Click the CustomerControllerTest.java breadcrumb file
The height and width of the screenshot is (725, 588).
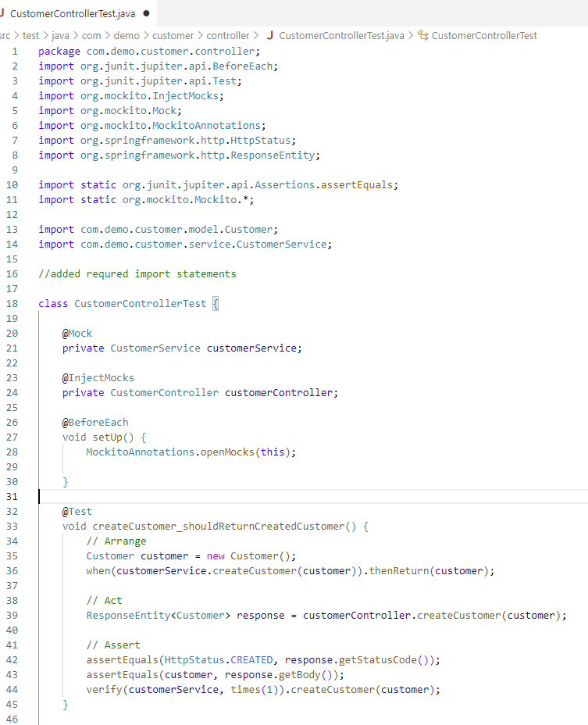pos(341,36)
